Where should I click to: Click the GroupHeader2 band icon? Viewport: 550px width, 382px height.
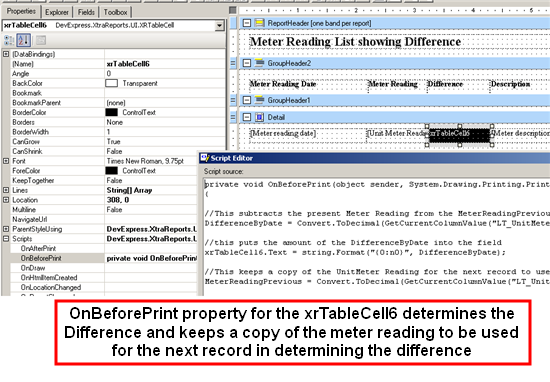[x=260, y=63]
